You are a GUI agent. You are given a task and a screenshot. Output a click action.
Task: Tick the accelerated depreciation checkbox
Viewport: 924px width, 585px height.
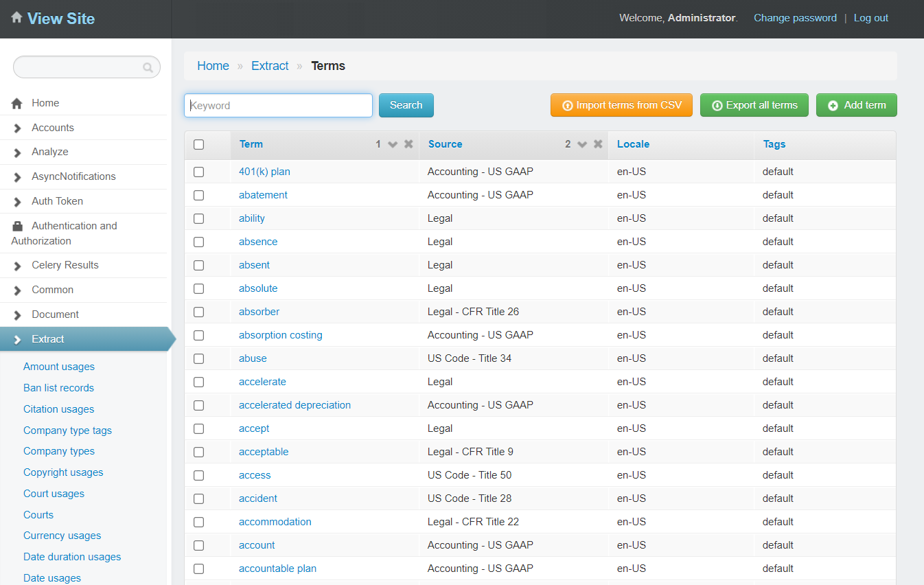pos(199,405)
